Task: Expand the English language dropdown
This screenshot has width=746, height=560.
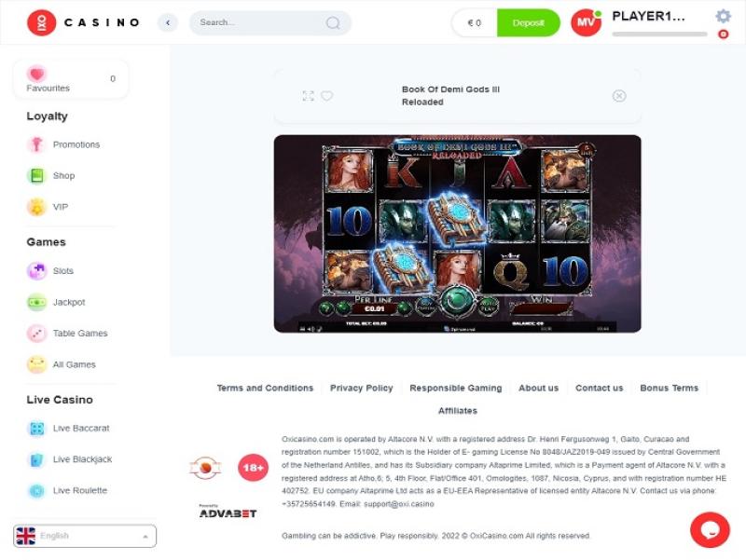Action: [x=85, y=536]
